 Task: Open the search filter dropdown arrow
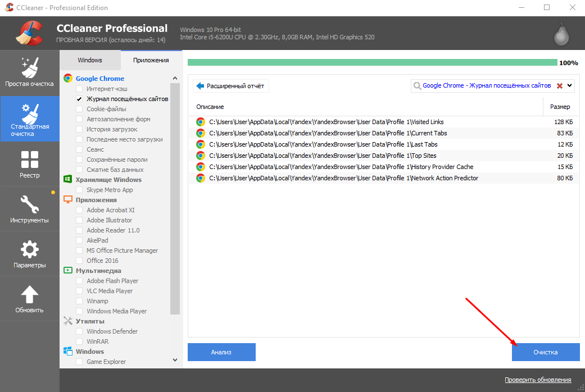click(570, 86)
